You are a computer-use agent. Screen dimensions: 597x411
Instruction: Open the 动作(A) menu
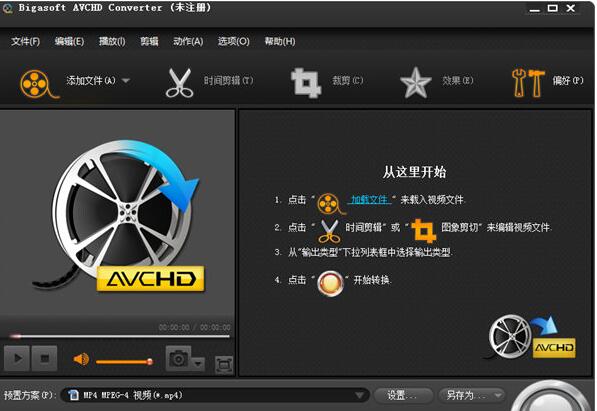point(188,41)
